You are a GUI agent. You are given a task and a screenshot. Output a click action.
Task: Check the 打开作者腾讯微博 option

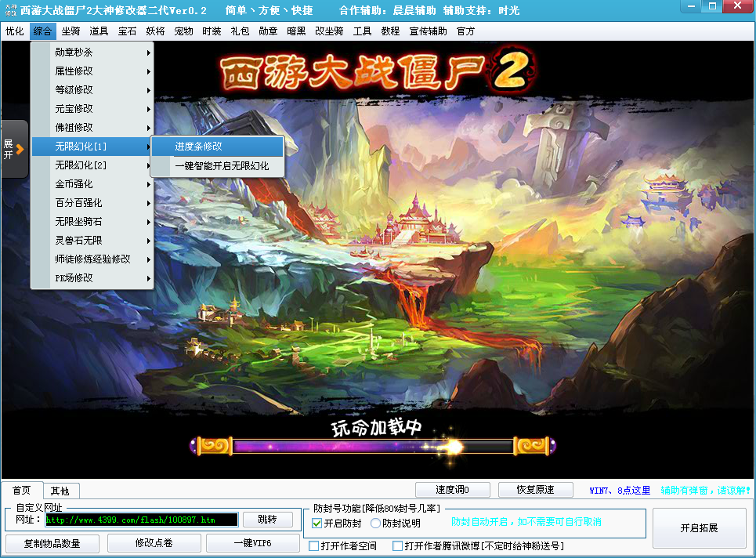point(398,546)
